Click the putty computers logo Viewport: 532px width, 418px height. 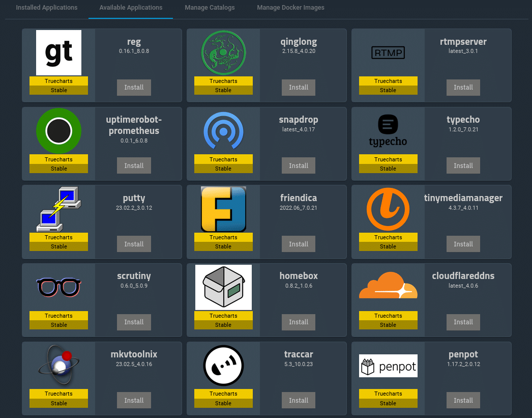coord(58,209)
